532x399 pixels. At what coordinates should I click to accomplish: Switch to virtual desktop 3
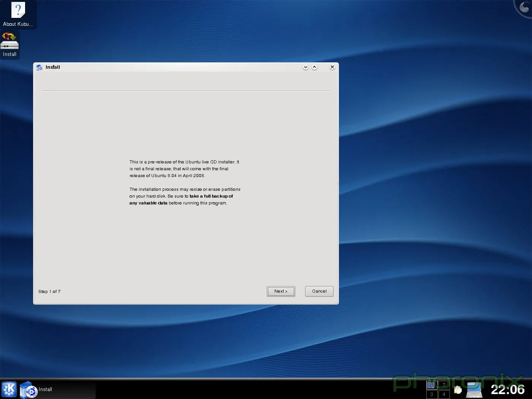tap(432, 394)
